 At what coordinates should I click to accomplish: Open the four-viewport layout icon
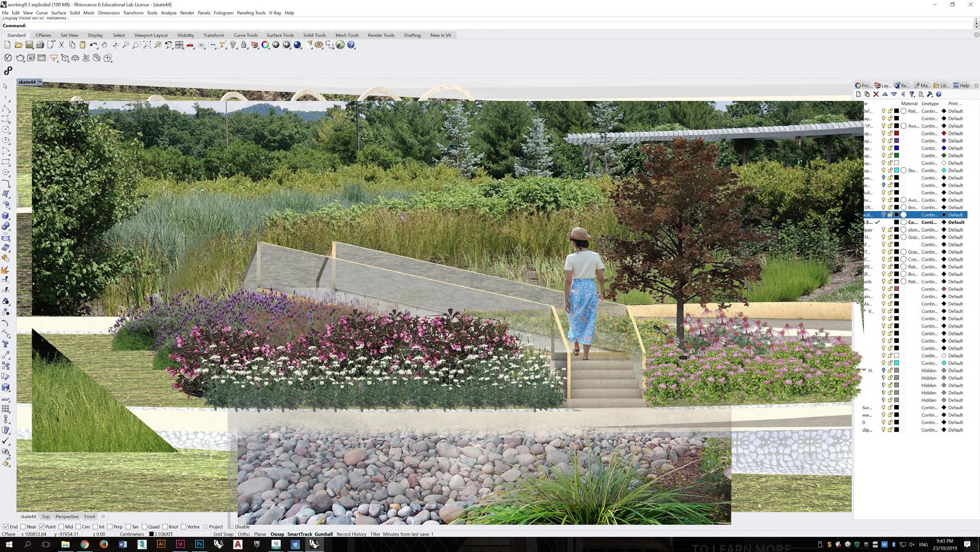[x=180, y=45]
